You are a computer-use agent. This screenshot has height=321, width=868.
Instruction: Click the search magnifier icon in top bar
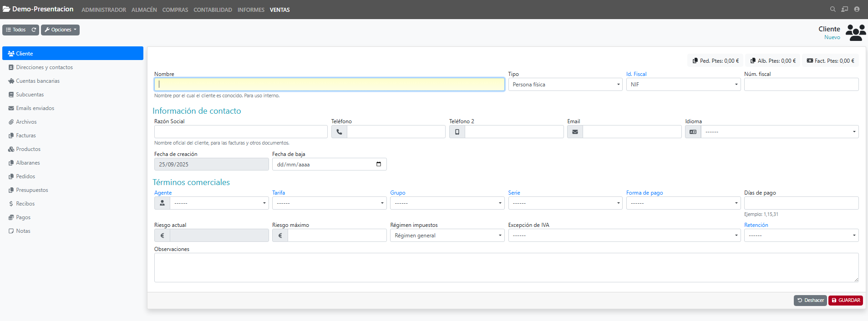tap(832, 9)
